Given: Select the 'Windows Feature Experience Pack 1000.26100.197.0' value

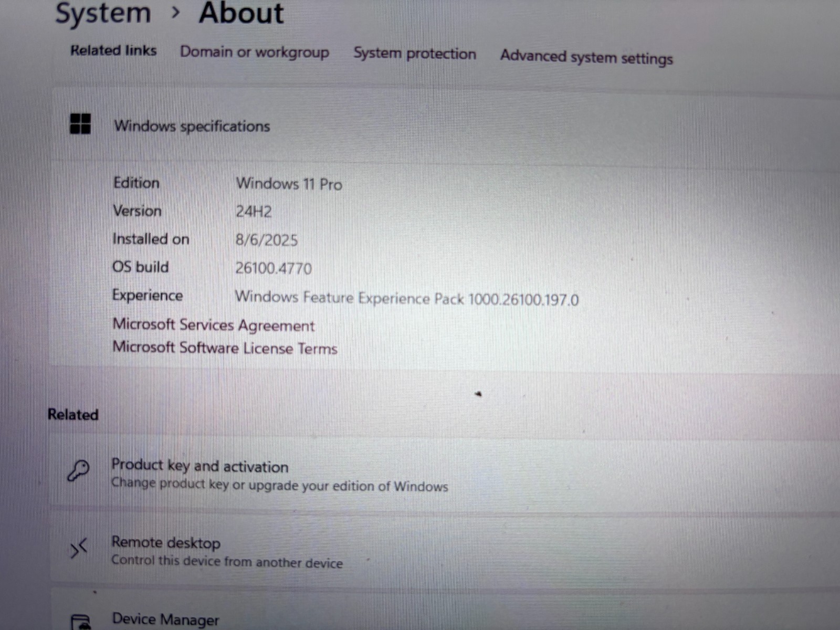Looking at the screenshot, I should coord(407,298).
